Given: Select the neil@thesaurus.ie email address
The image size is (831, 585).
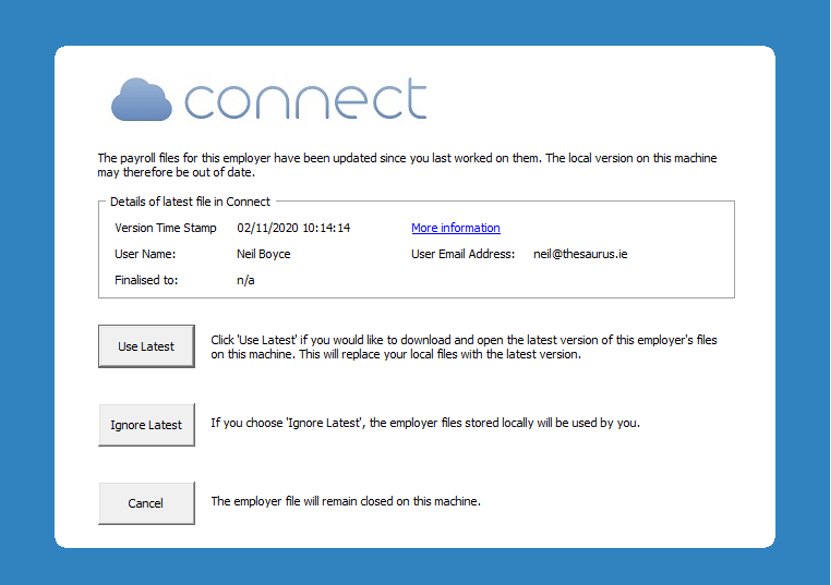Looking at the screenshot, I should [x=580, y=254].
